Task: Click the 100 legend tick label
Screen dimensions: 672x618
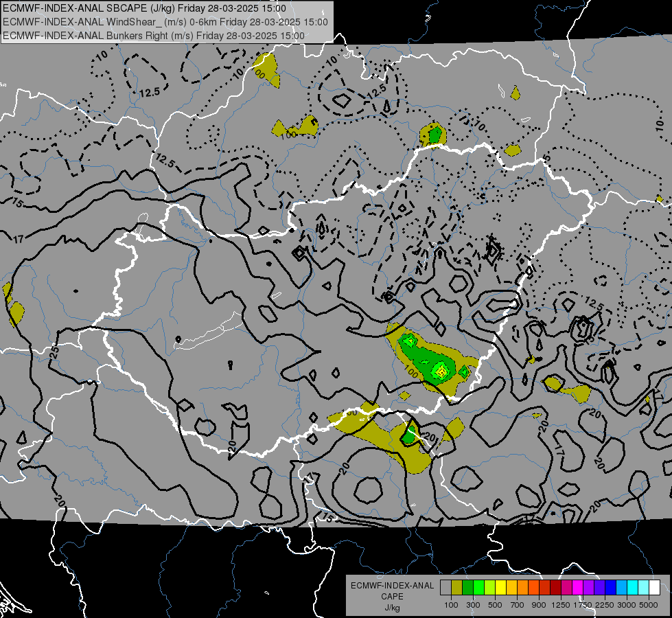Action: pyautogui.click(x=451, y=605)
